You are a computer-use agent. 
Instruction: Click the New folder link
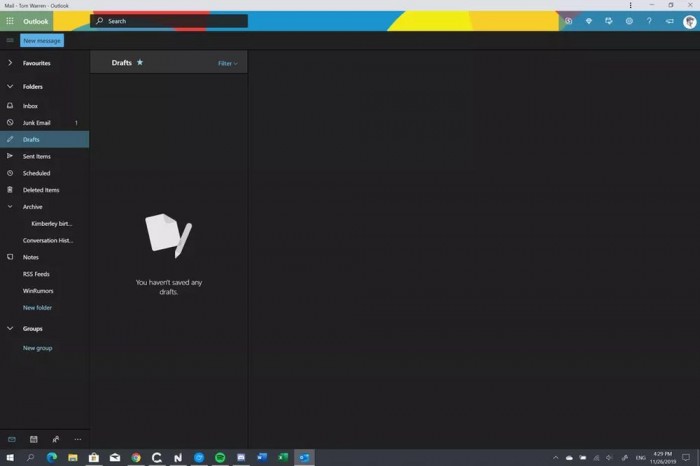(x=37, y=308)
